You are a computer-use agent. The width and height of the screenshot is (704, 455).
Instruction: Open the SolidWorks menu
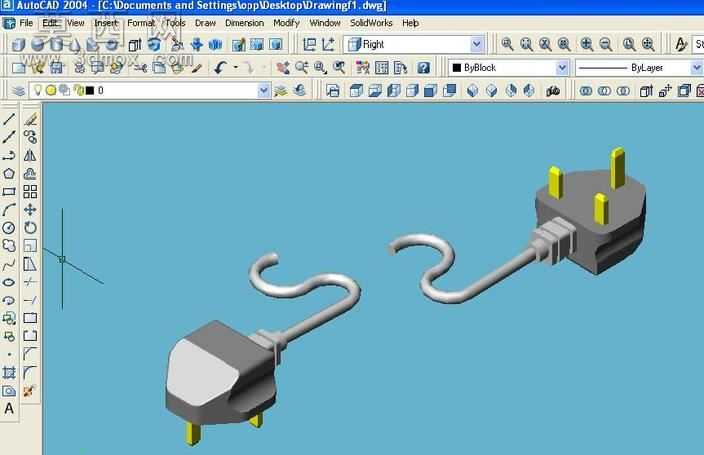(x=371, y=22)
